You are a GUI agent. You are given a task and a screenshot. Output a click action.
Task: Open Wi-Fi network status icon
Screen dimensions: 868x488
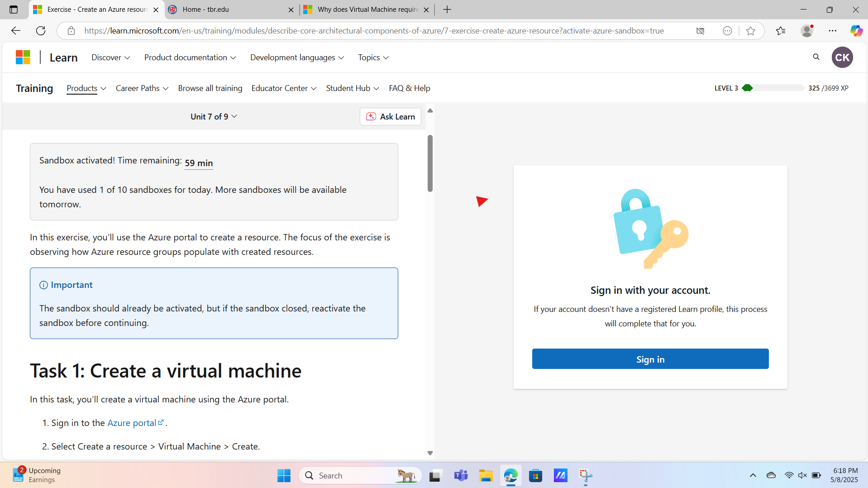pyautogui.click(x=789, y=475)
